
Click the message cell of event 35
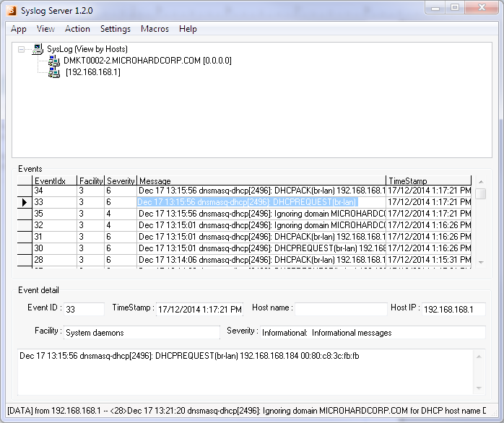point(261,214)
